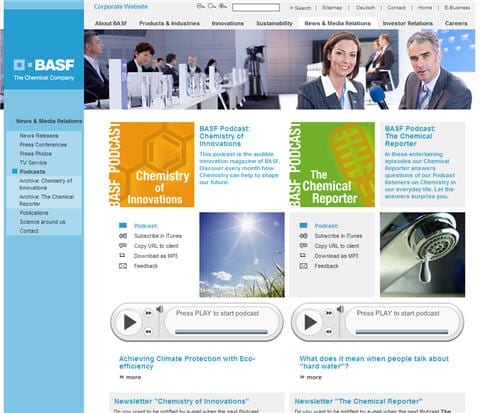The height and width of the screenshot is (413, 480).
Task: Click Download as MP3 under The Chemical Reporter
Action: (x=336, y=256)
